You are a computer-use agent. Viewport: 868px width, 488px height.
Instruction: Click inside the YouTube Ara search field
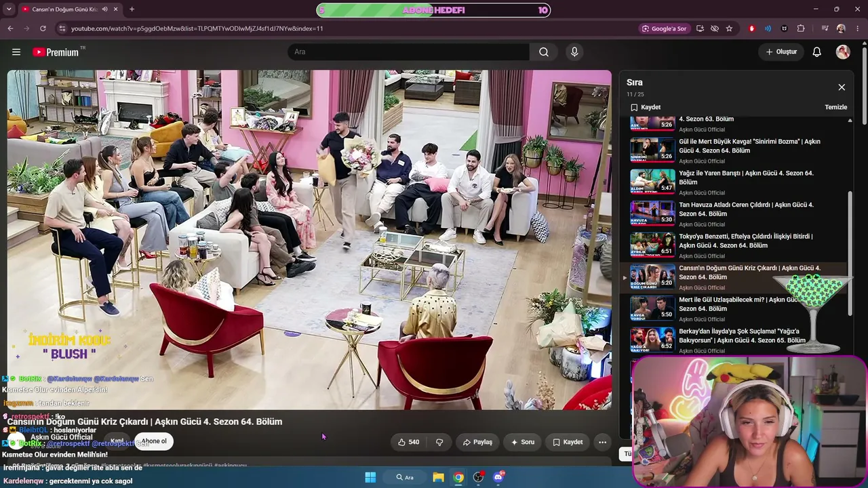point(409,52)
